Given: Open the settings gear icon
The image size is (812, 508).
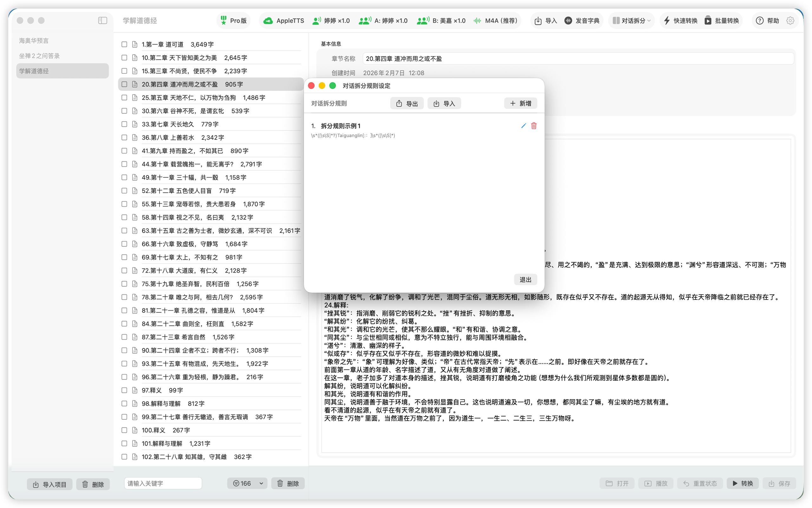Looking at the screenshot, I should click(x=790, y=21).
